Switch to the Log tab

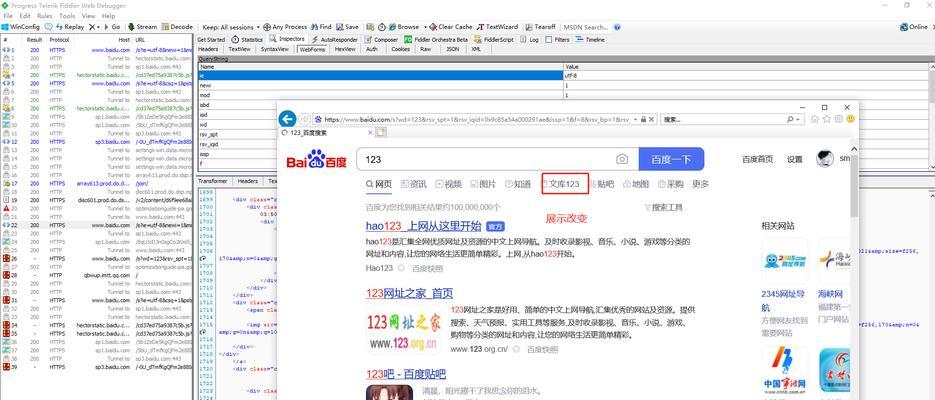click(529, 39)
